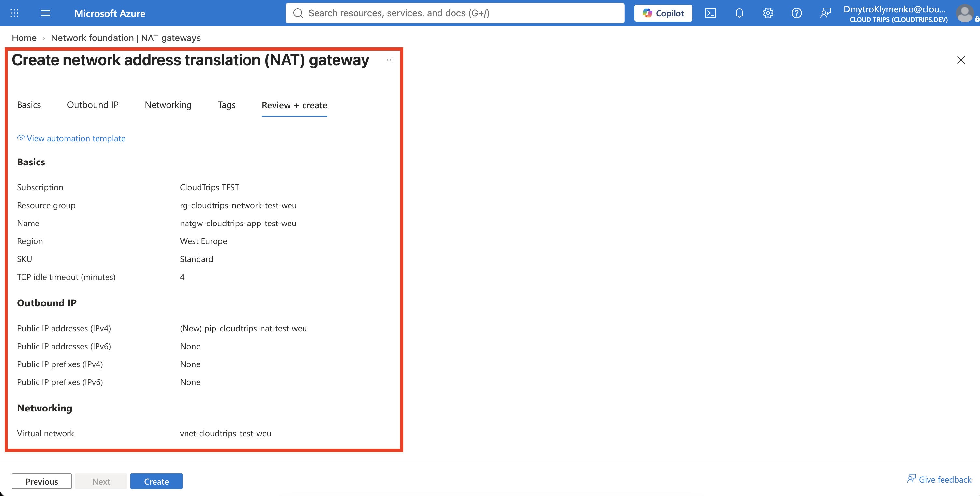The height and width of the screenshot is (496, 980).
Task: Click the Microsoft Azure home title
Action: tap(110, 13)
